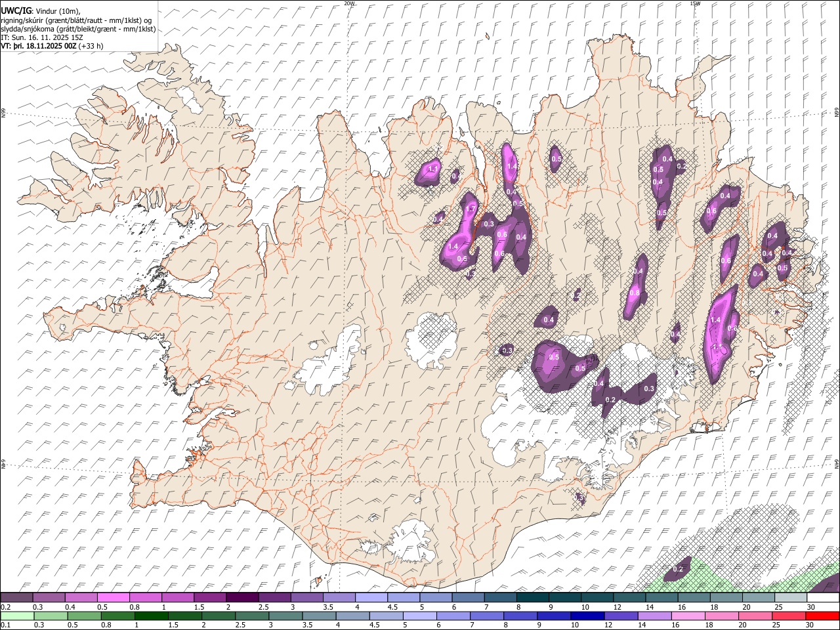Click the bright pink 0.5–0.8 snow legend swatch

tap(113, 597)
